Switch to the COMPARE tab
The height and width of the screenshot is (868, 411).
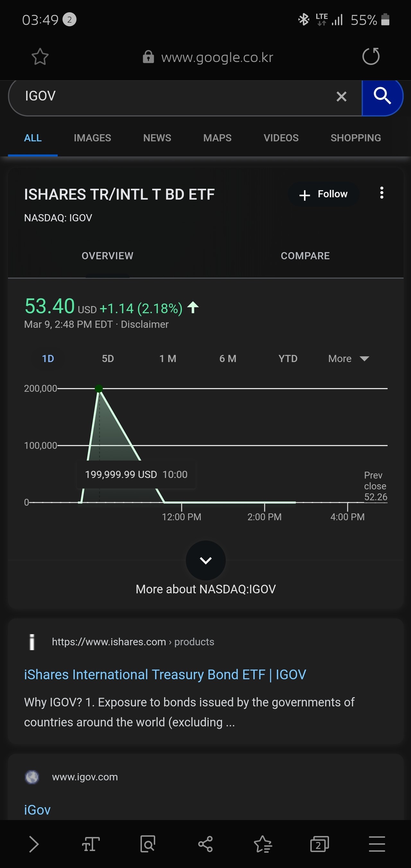click(305, 256)
